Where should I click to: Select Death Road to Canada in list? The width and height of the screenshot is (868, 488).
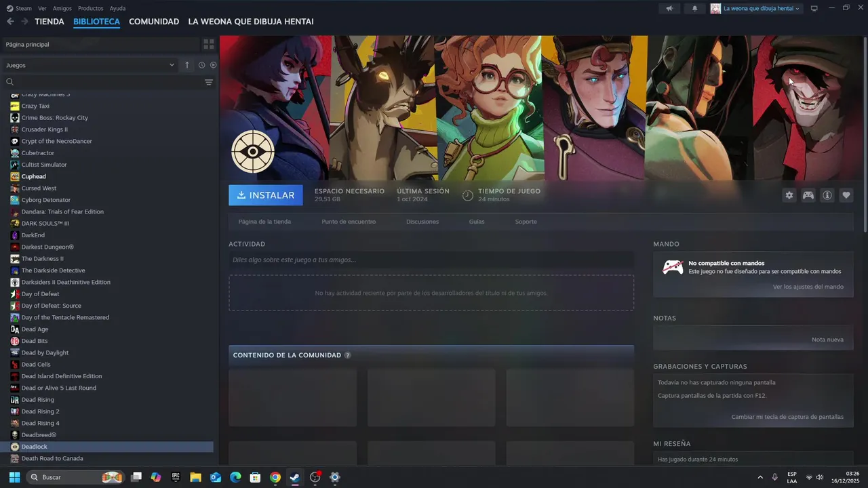(52, 458)
